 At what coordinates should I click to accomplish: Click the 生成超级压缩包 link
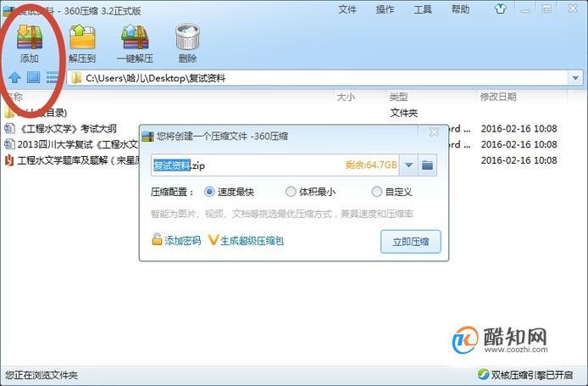252,240
